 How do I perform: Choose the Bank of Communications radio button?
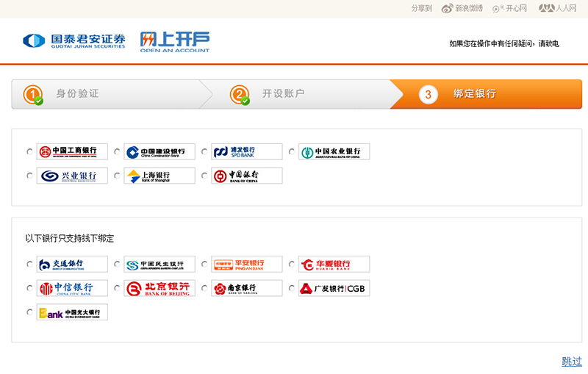click(29, 265)
